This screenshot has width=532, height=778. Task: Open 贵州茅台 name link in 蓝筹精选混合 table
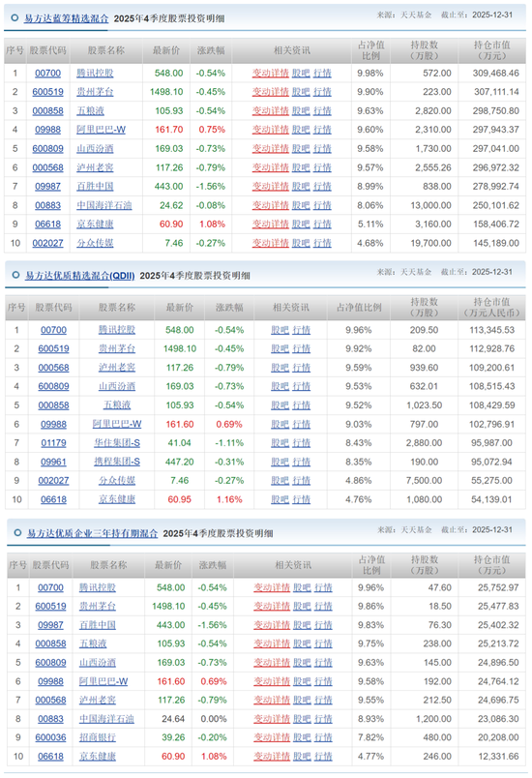coord(95,92)
